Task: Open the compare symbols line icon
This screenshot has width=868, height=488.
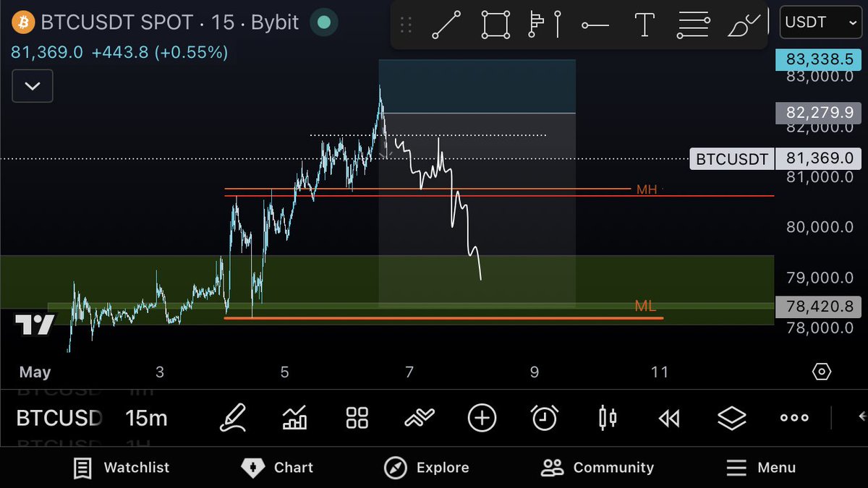Action: (420, 417)
